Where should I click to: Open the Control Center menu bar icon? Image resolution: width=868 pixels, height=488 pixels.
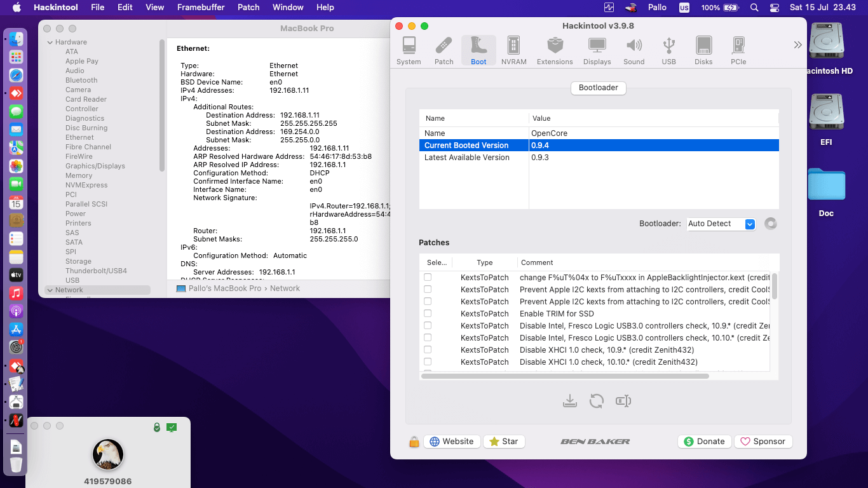pos(774,8)
